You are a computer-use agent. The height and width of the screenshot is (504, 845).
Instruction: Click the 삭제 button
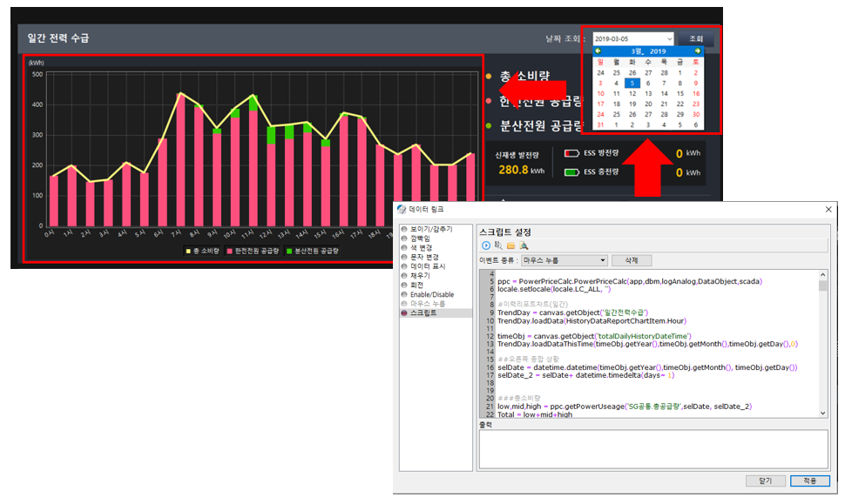point(632,260)
